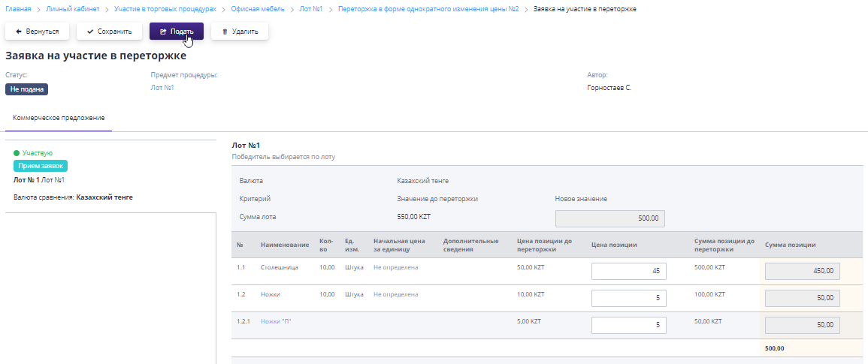Edit the Ножки position price field
868x364 pixels.
[x=628, y=298]
